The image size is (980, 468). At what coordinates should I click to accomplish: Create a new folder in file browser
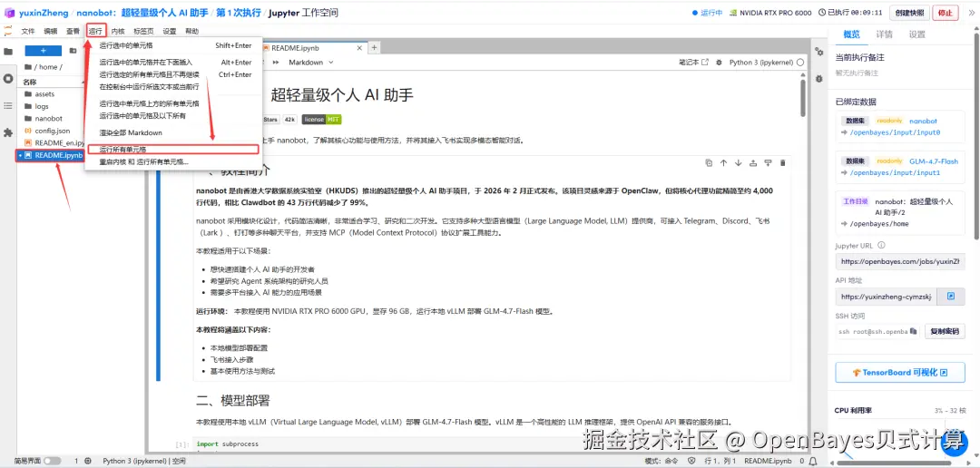point(73,51)
